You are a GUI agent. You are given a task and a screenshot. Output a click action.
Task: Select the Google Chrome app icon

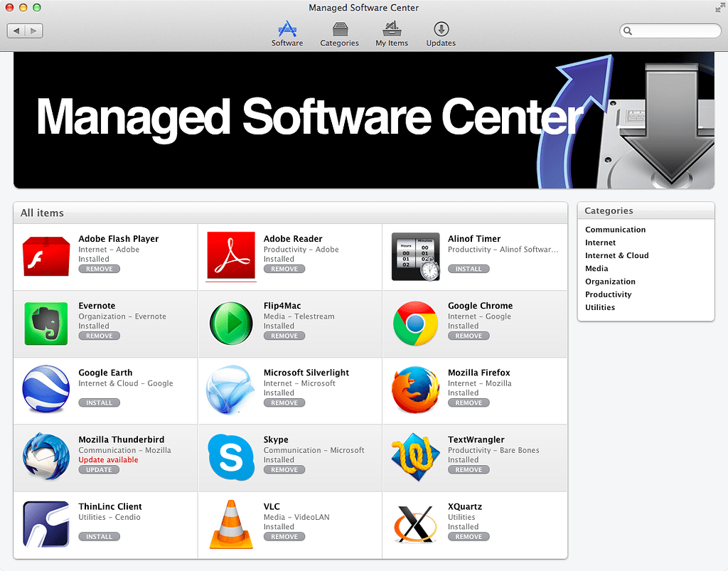pyautogui.click(x=415, y=324)
